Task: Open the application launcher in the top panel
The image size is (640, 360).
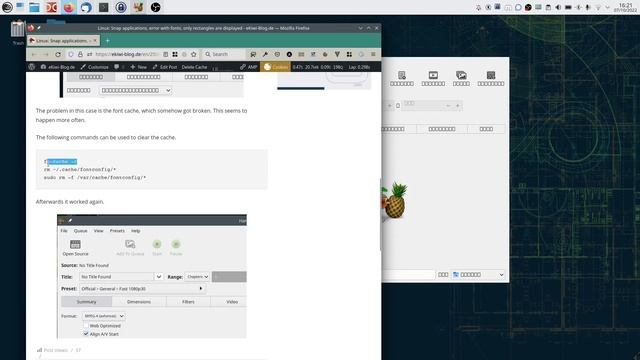Action: (7, 7)
